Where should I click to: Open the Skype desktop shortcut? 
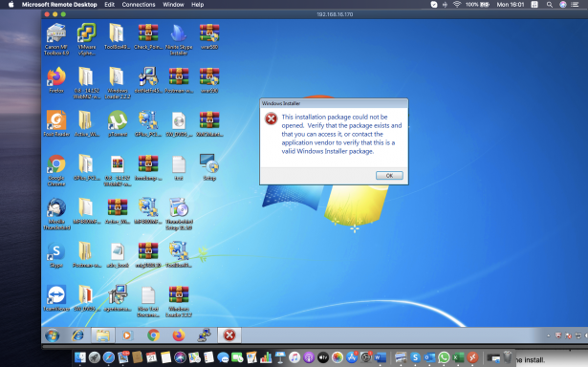pyautogui.click(x=56, y=255)
